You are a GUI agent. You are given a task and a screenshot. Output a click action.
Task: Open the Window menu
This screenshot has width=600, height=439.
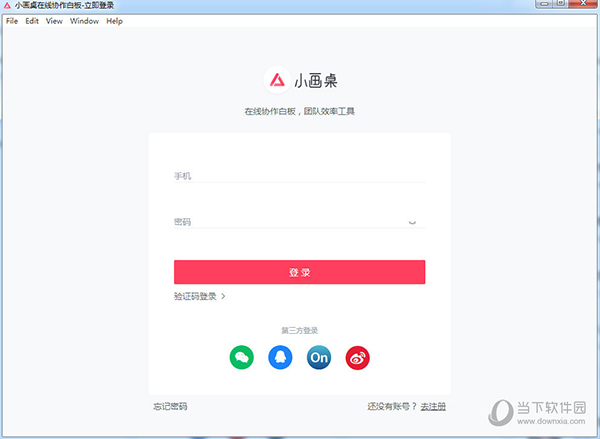pos(84,21)
